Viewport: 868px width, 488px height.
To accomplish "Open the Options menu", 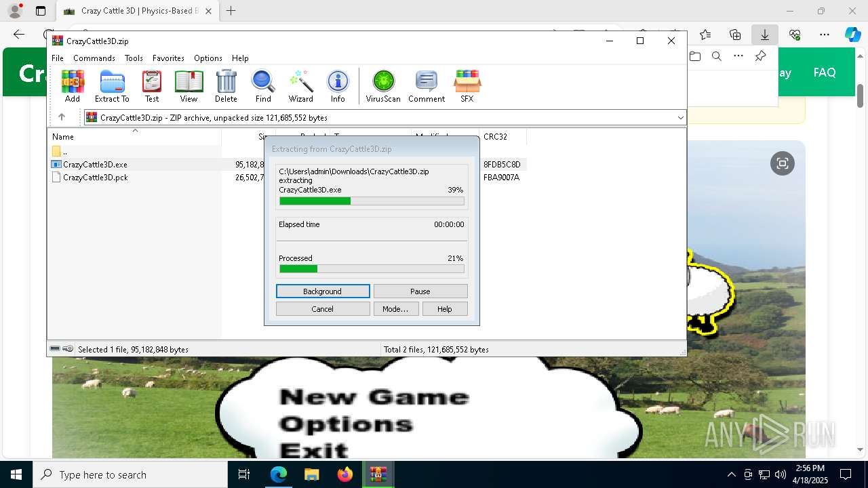I will pyautogui.click(x=208, y=58).
